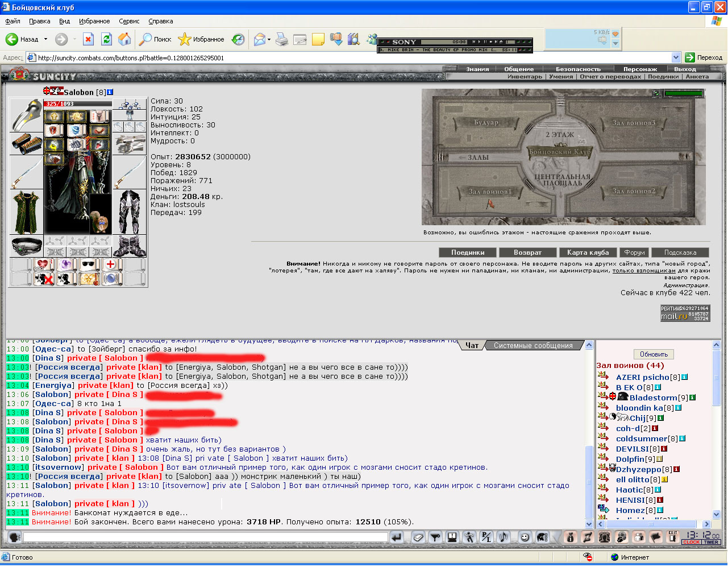Screen dimensions: 728x567
Task: Open the Mail button dropdown arrow
Action: 269,39
